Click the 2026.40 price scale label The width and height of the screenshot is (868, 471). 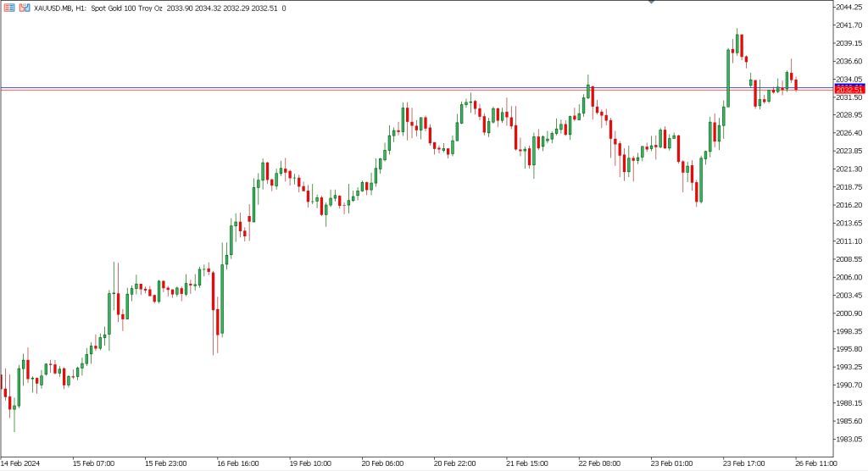click(849, 133)
